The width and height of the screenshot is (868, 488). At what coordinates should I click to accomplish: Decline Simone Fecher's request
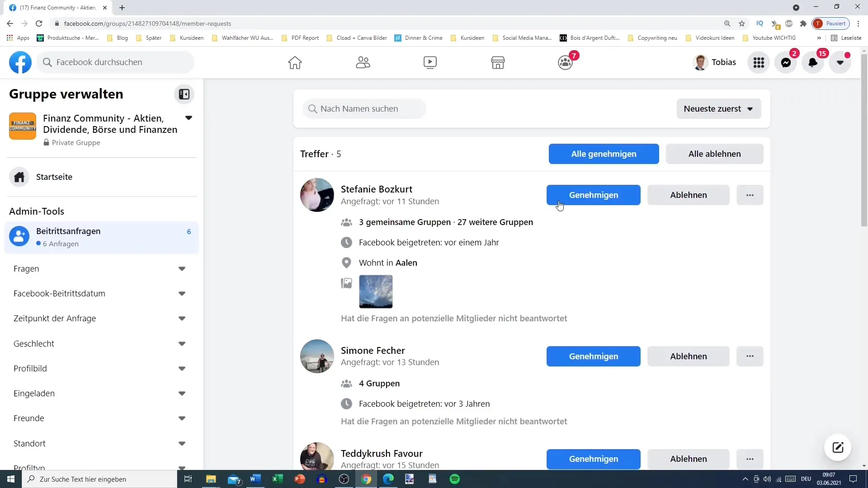coord(688,357)
